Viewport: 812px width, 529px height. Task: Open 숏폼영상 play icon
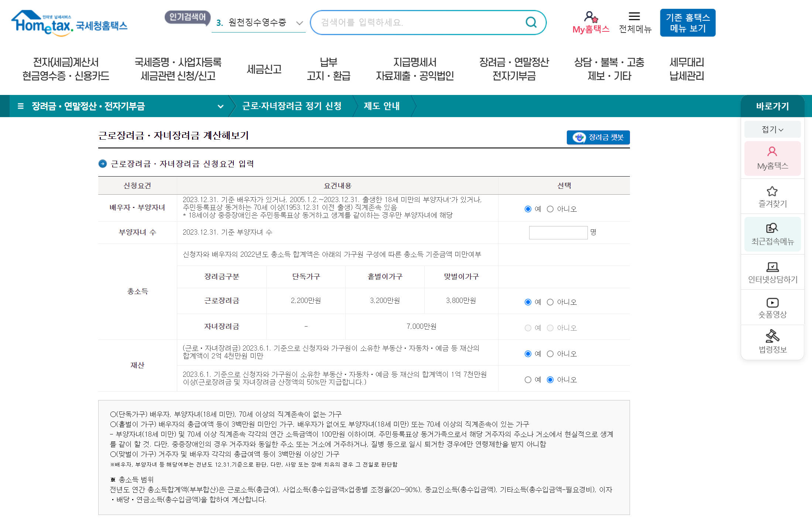coord(772,303)
